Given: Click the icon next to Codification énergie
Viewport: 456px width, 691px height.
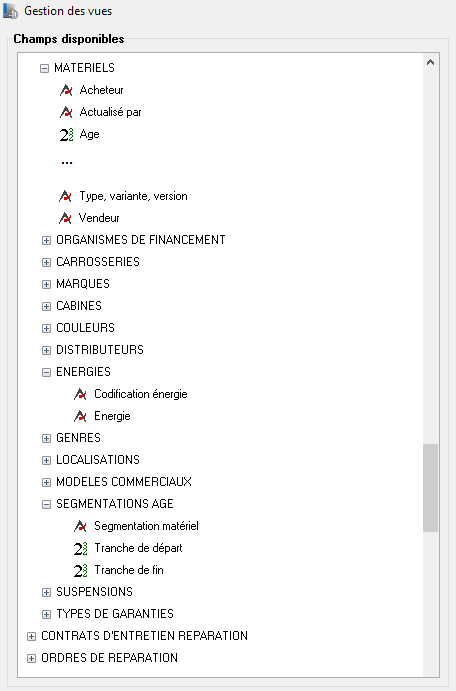Looking at the screenshot, I should click(80, 394).
